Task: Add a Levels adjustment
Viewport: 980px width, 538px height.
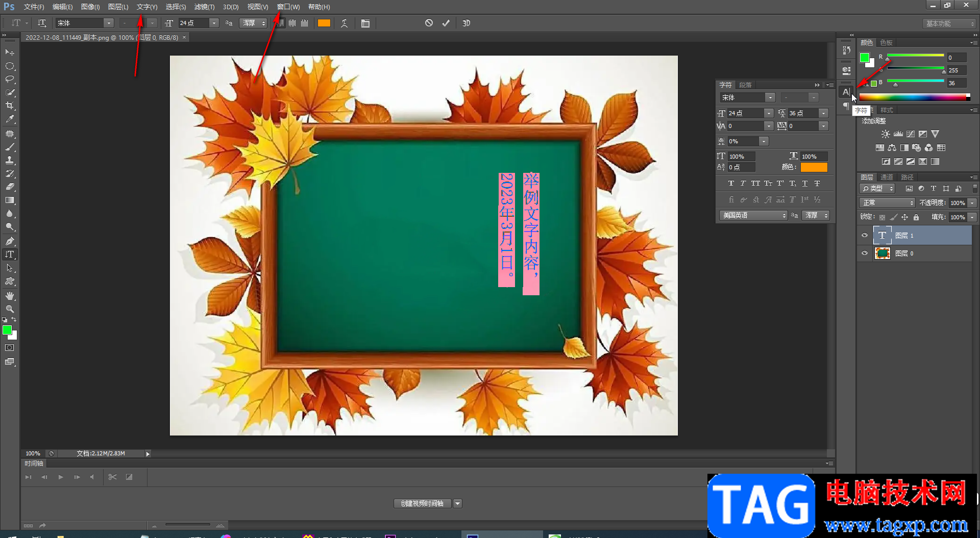Action: click(898, 134)
